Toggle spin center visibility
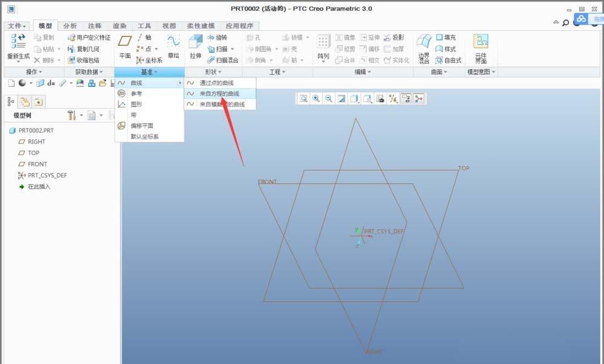Image resolution: width=604 pixels, height=364 pixels. [x=420, y=98]
